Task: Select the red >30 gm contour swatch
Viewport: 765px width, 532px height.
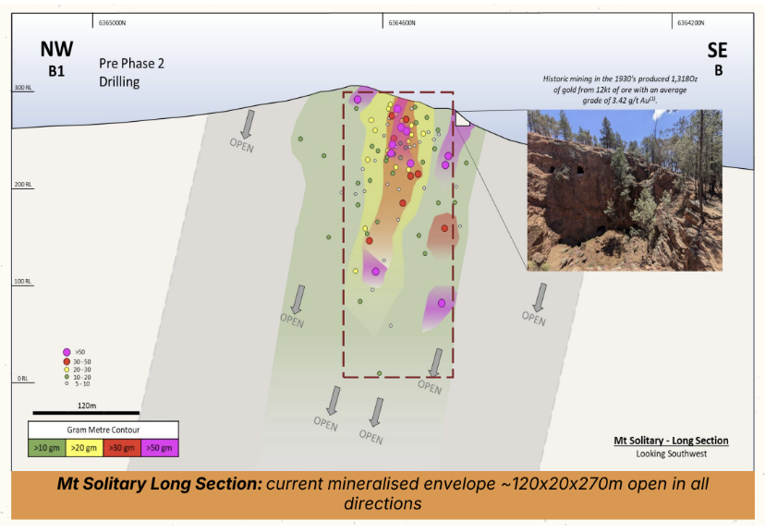Action: pyautogui.click(x=122, y=448)
